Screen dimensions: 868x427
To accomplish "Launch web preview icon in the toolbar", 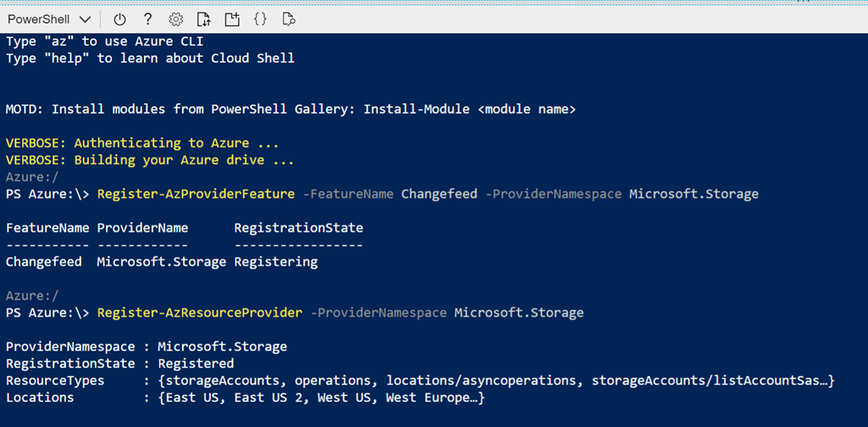I will [288, 19].
